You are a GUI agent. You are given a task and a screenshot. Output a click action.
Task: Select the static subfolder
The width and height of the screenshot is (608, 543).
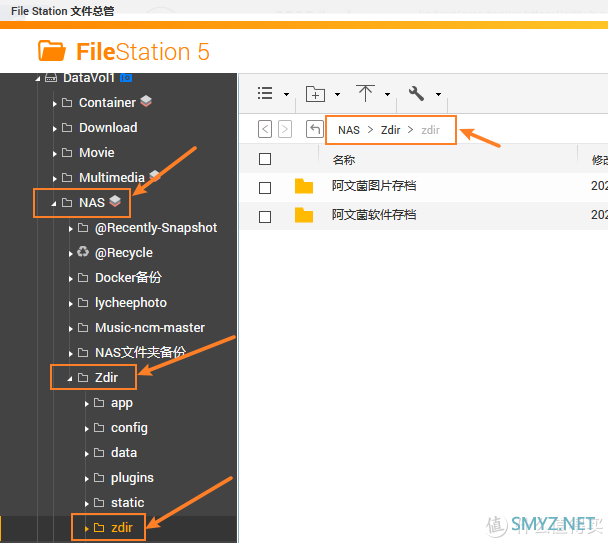pos(128,503)
